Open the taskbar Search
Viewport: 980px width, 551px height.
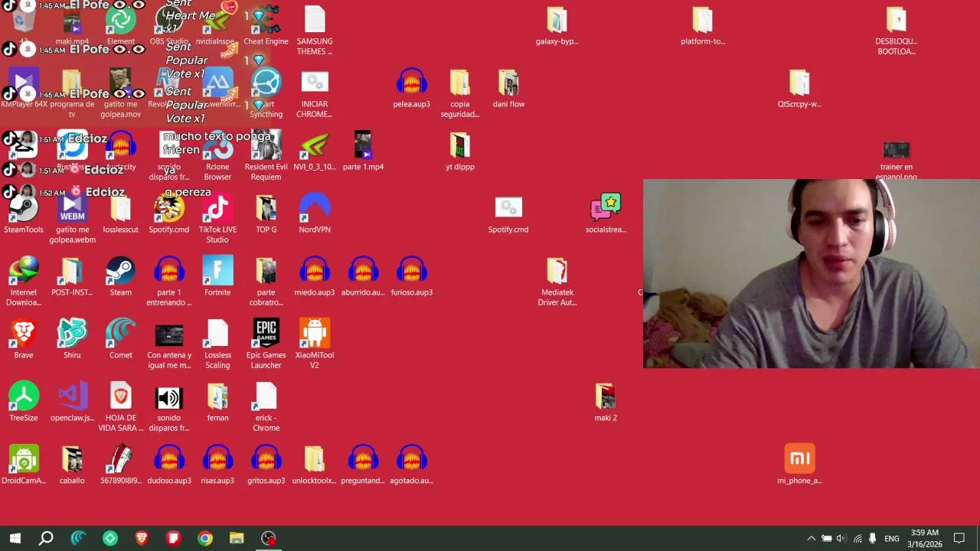46,538
